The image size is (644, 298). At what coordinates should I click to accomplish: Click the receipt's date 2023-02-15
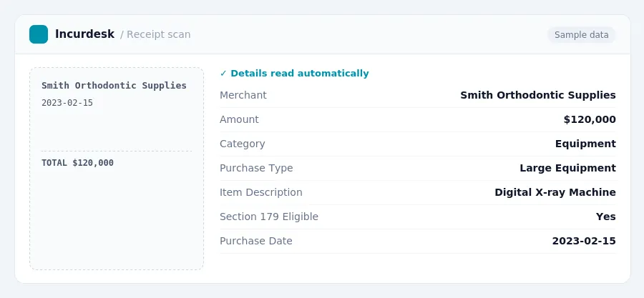(67, 103)
